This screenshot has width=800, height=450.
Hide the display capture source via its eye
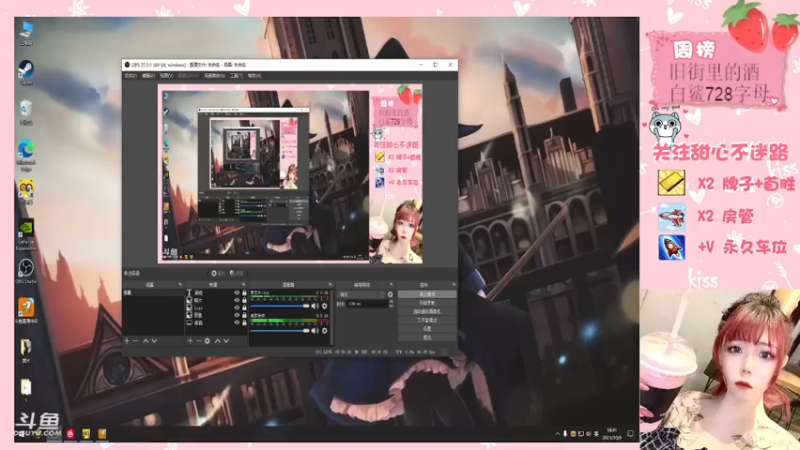tap(237, 322)
